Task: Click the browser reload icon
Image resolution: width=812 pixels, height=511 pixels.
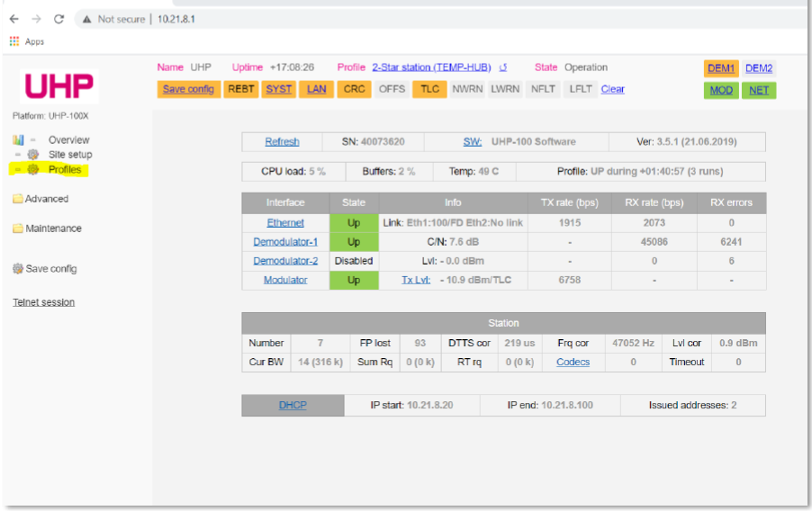Action: click(x=59, y=19)
